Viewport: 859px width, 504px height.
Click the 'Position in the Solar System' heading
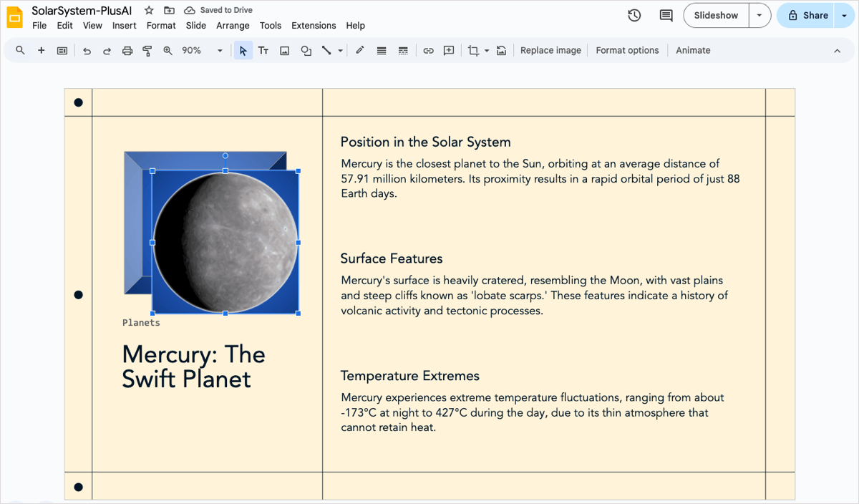coord(425,142)
